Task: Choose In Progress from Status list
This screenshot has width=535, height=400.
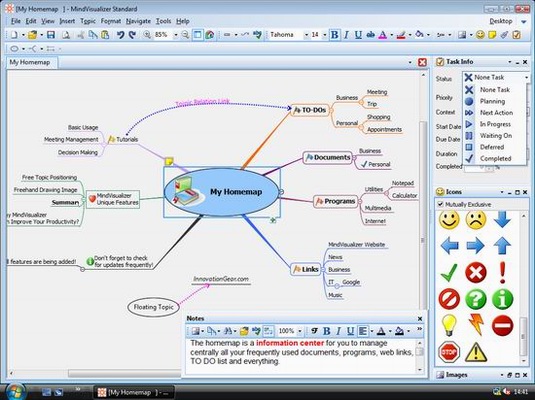Action: tap(494, 124)
